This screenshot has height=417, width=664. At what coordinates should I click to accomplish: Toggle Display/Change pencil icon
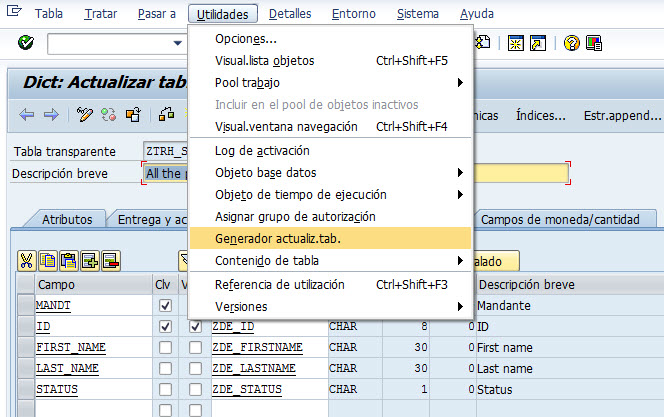pos(84,114)
